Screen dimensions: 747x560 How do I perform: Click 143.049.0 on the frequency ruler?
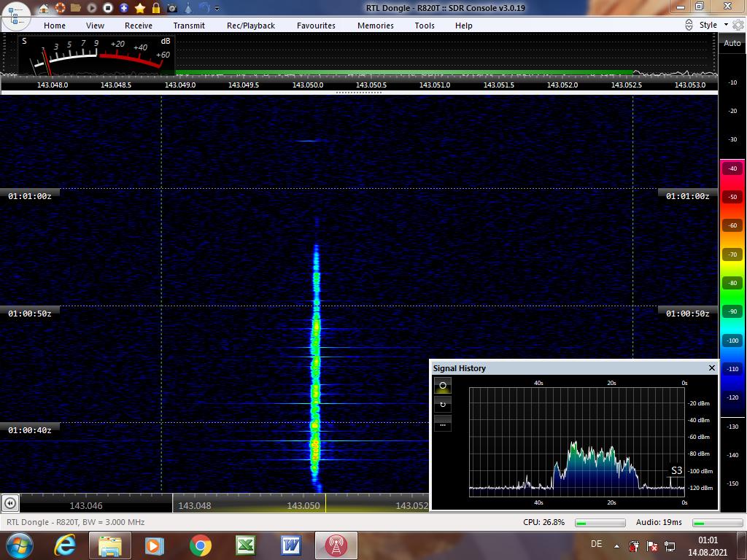coord(180,85)
